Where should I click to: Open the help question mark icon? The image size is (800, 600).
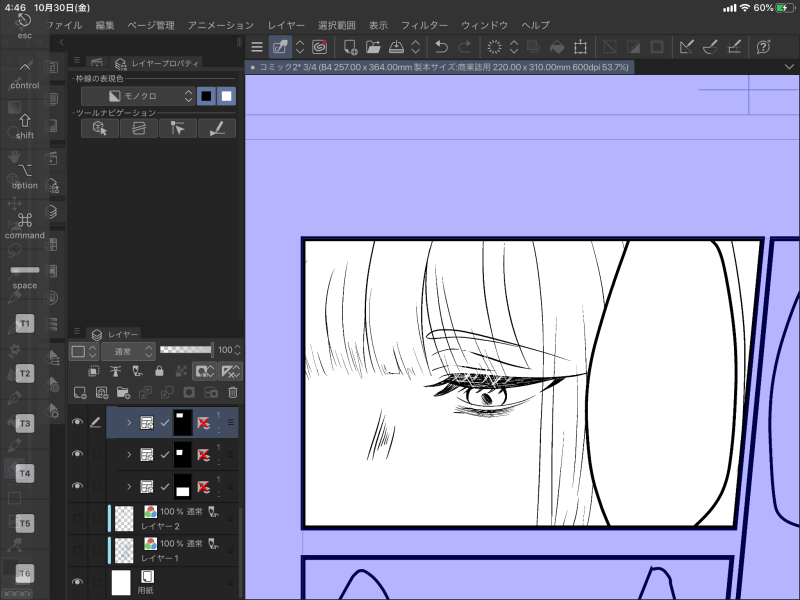[763, 47]
